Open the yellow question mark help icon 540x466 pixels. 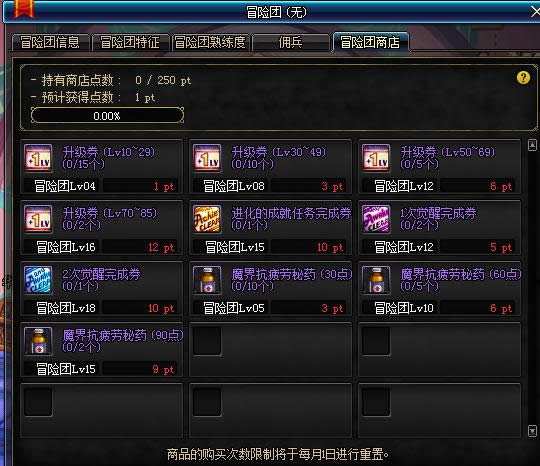point(523,78)
